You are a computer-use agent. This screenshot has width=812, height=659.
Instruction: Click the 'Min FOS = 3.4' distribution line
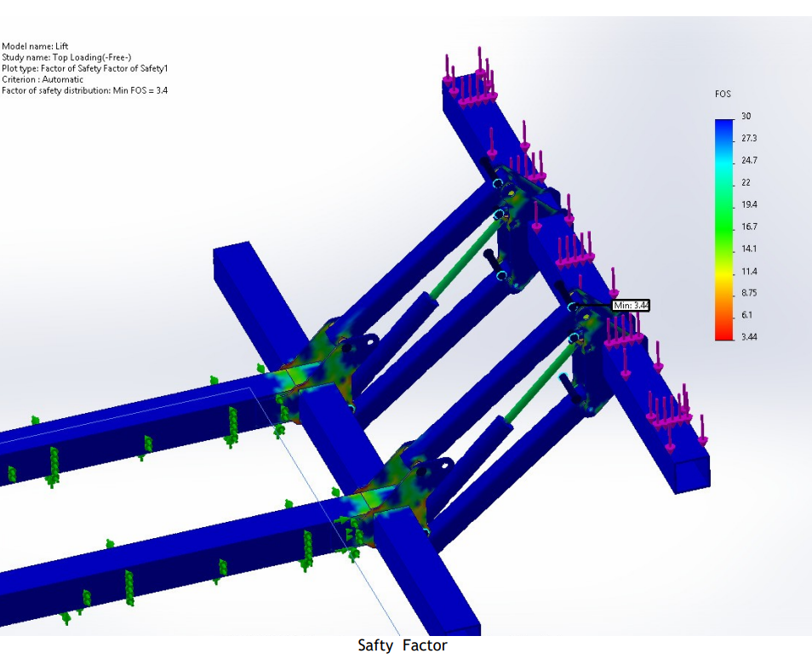pyautogui.click(x=85, y=90)
